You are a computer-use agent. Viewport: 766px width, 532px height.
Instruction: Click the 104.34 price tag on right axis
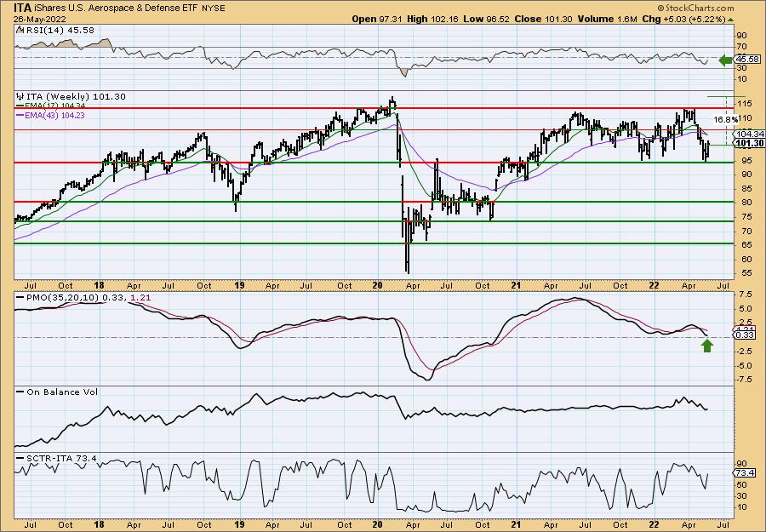(751, 134)
